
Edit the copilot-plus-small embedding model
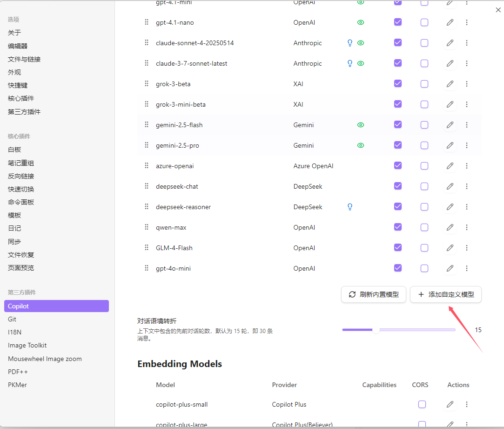pyautogui.click(x=450, y=404)
